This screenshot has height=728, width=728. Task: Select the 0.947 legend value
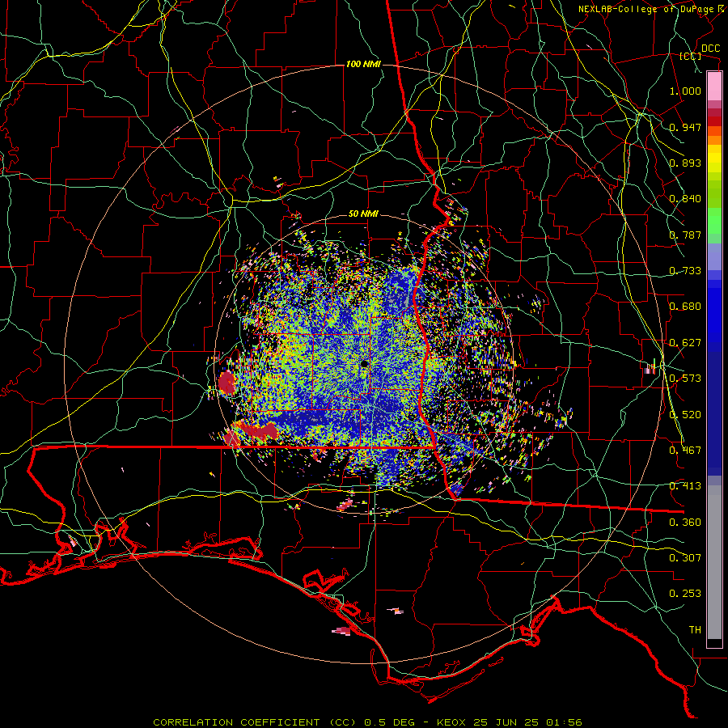[685, 127]
